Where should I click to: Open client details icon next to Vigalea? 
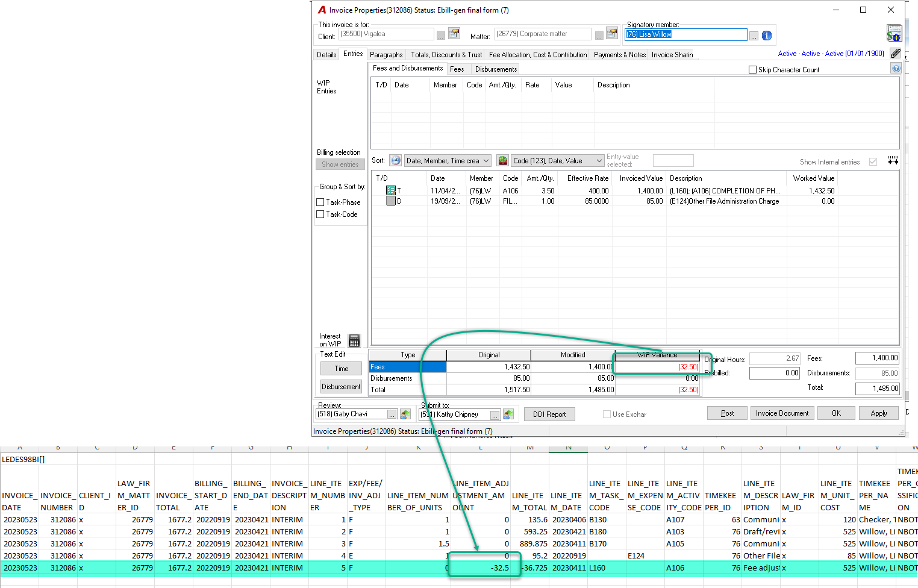(454, 34)
